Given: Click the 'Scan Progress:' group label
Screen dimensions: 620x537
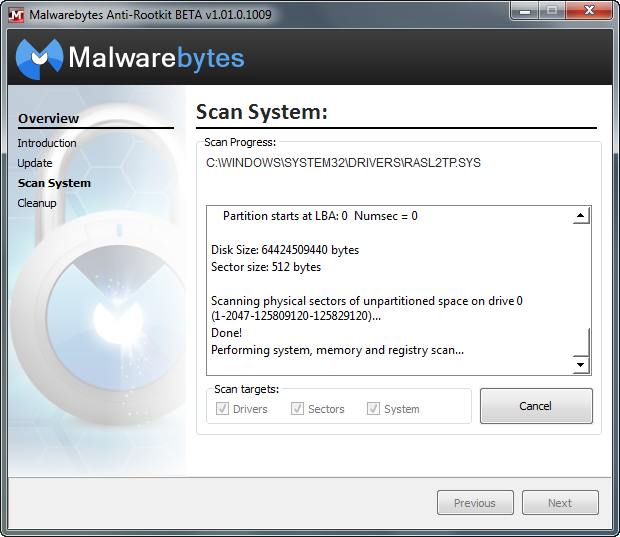Looking at the screenshot, I should tap(240, 142).
